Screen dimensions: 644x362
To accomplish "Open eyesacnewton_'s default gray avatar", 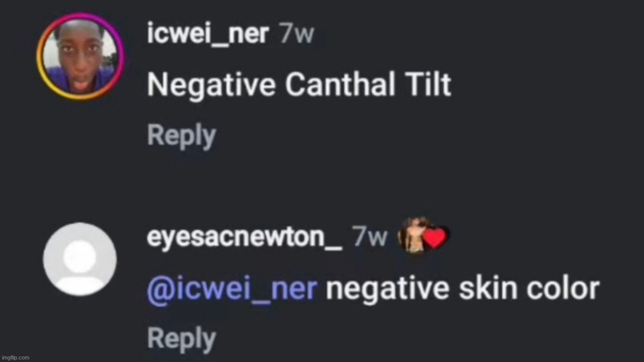I will click(x=80, y=259).
